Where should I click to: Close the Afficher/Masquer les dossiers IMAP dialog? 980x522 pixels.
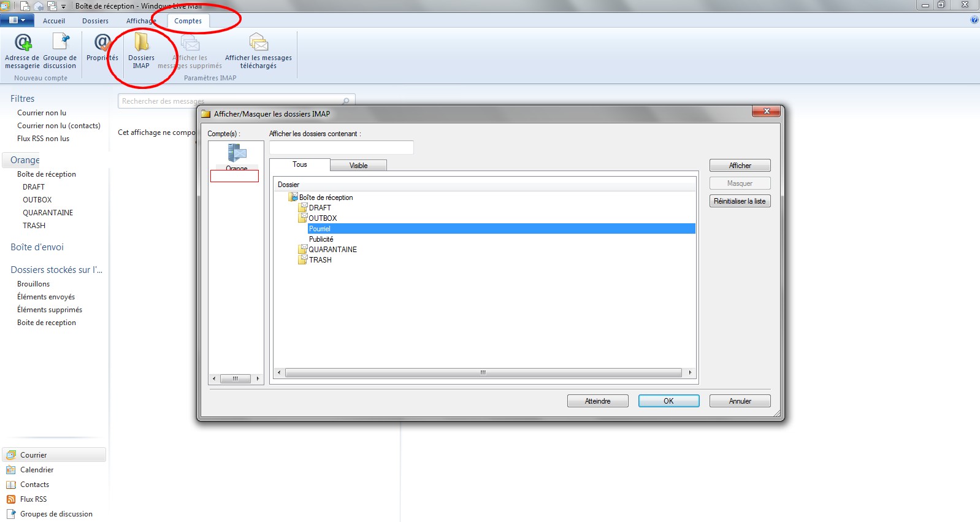pyautogui.click(x=767, y=112)
